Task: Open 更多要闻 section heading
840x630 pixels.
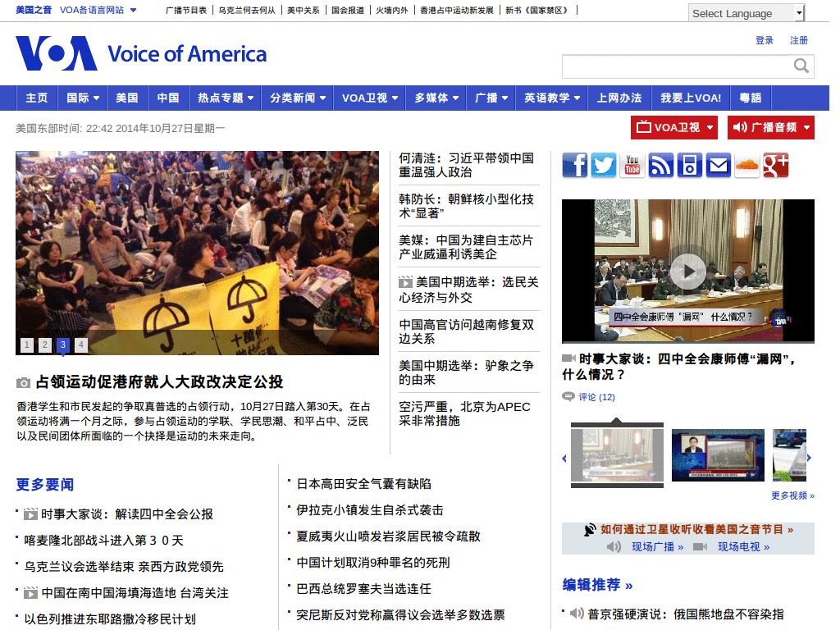Action: click(x=45, y=484)
